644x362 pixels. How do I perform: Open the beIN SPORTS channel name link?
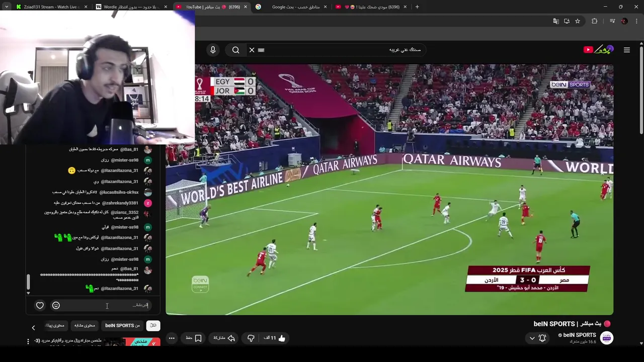click(x=579, y=335)
